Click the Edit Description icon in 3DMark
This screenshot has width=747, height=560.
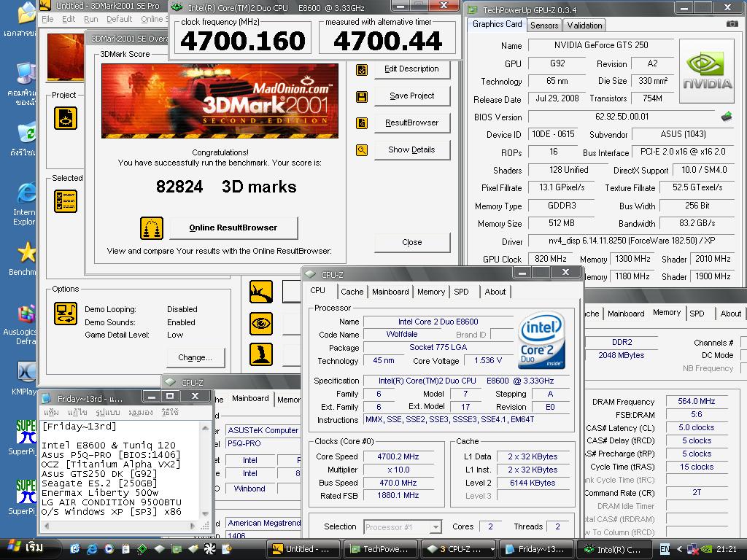click(362, 70)
